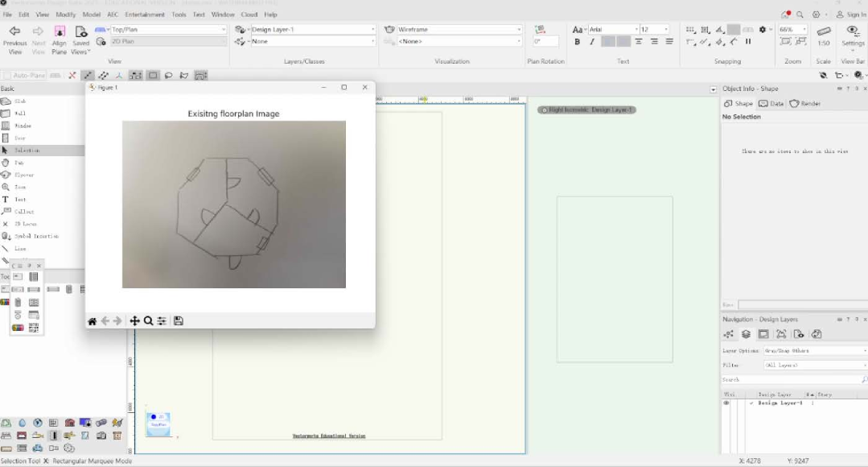The height and width of the screenshot is (467, 868).
Task: Click the Search field in Navigation panel
Action: click(x=792, y=379)
